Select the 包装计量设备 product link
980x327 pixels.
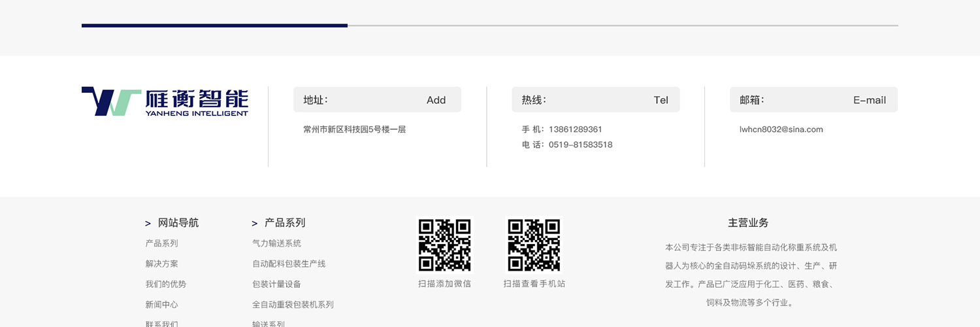click(276, 284)
